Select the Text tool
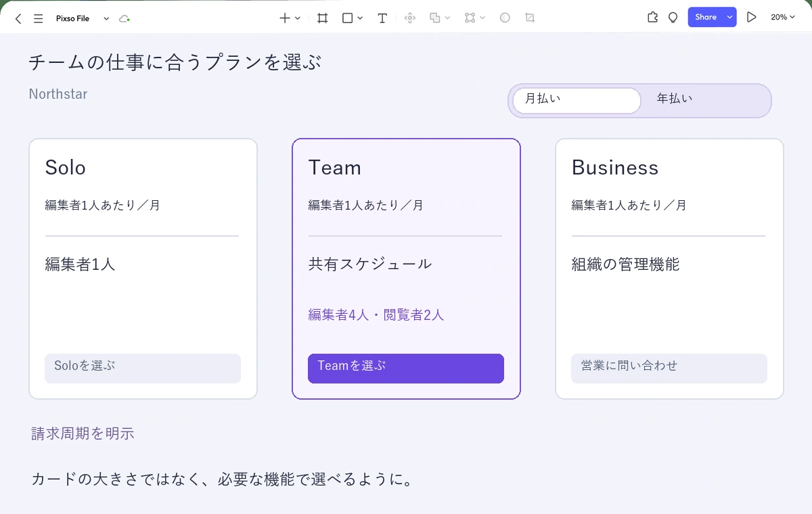 [x=382, y=18]
